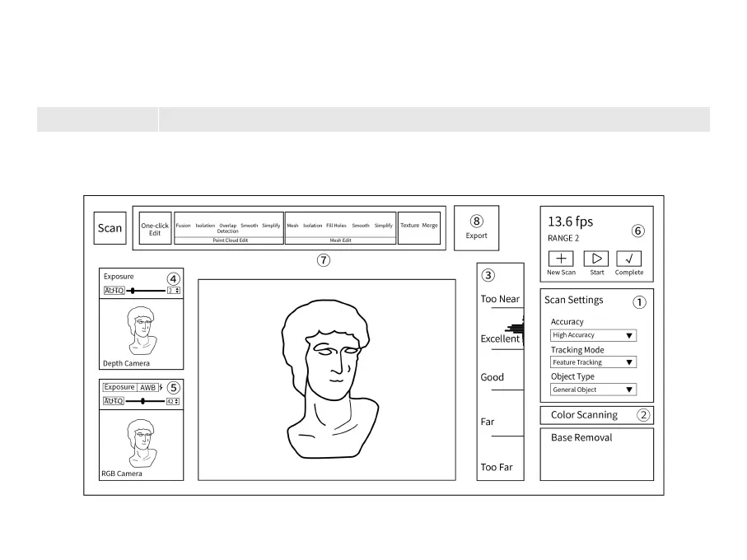Choose the Fill Holes tool

click(x=336, y=226)
